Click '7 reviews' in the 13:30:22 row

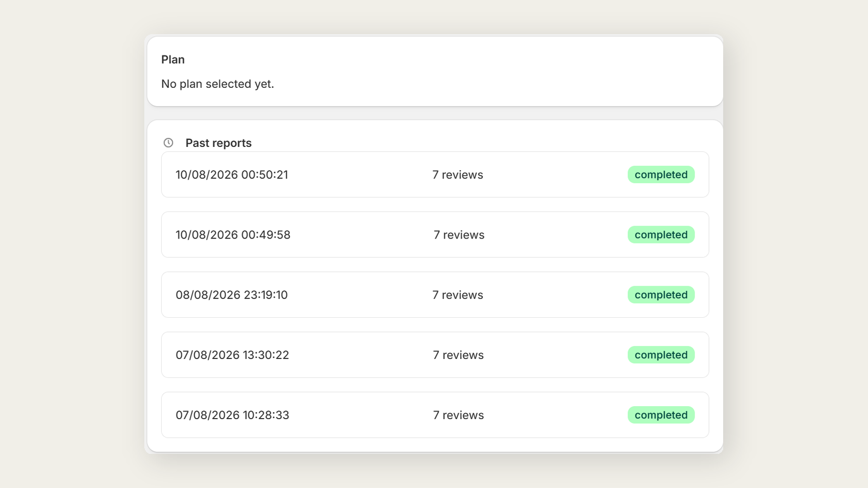point(458,355)
